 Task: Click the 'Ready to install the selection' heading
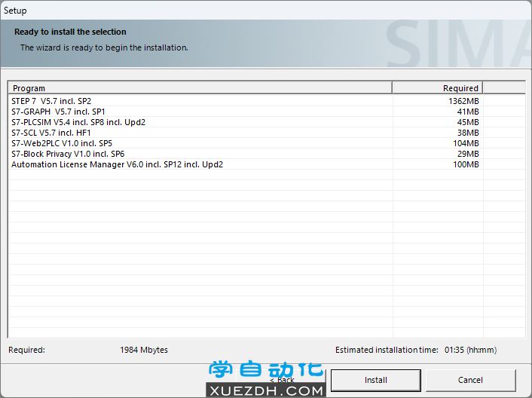(70, 32)
